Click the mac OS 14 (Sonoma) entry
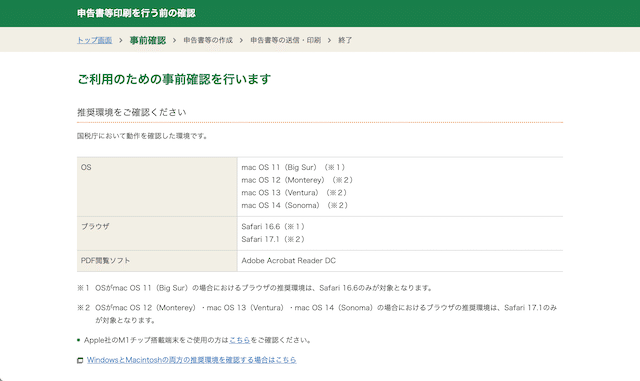This screenshot has height=381, width=640. point(295,205)
